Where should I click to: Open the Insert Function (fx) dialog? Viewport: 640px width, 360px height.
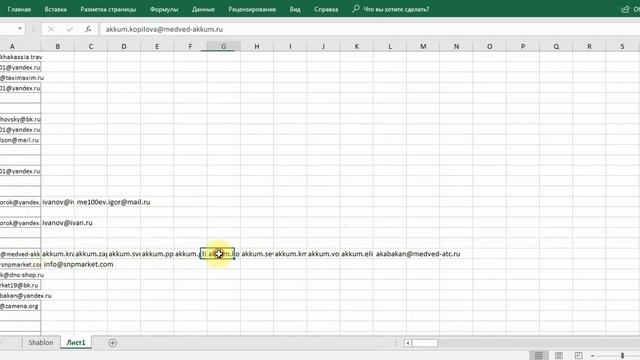tap(88, 29)
